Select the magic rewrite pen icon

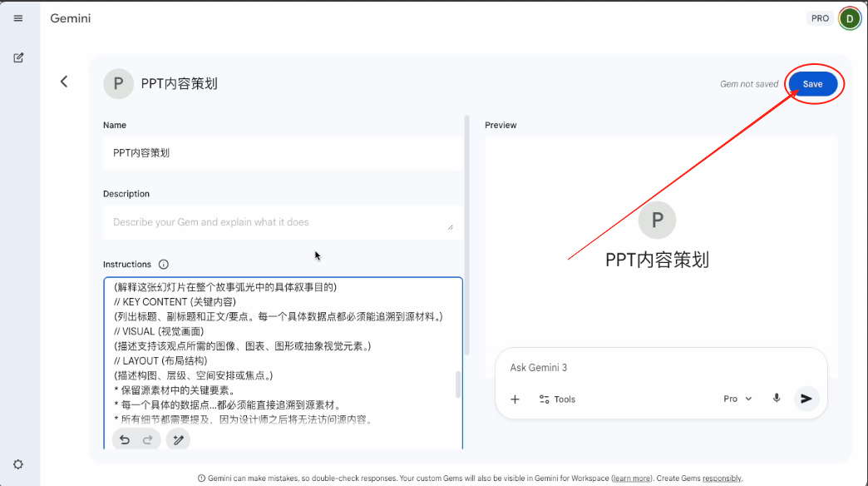pyautogui.click(x=178, y=439)
